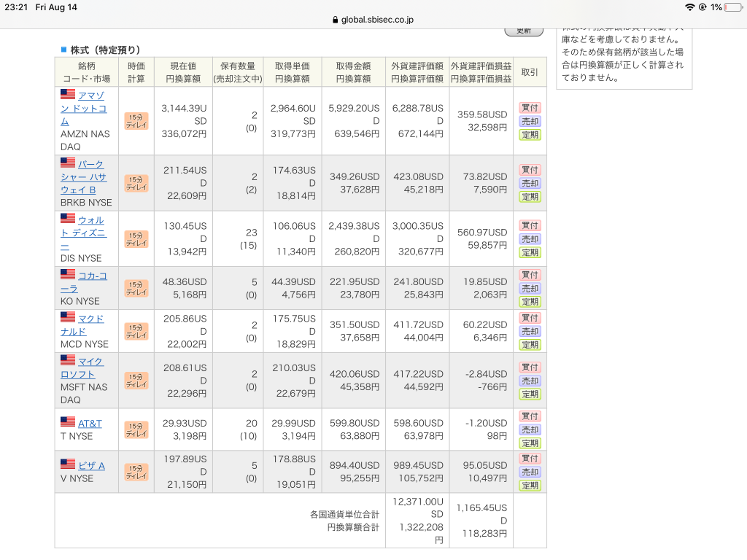Open the AT&T stock link
The image size is (747, 560).
(90, 424)
